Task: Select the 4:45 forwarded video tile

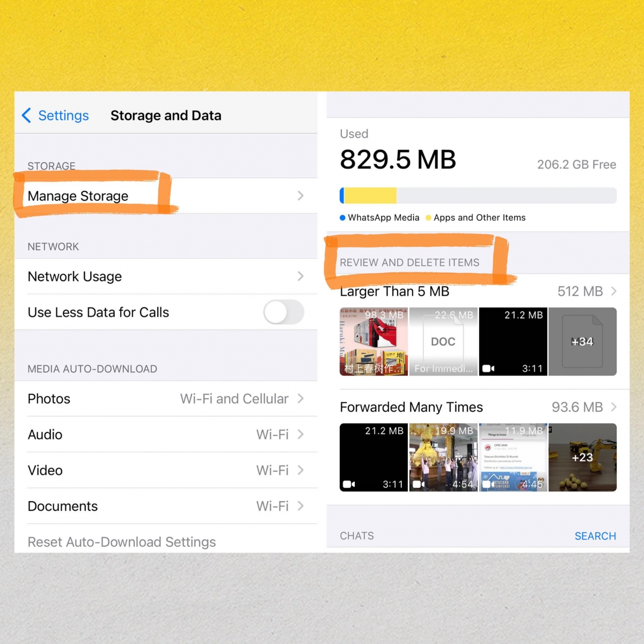Action: [x=513, y=457]
